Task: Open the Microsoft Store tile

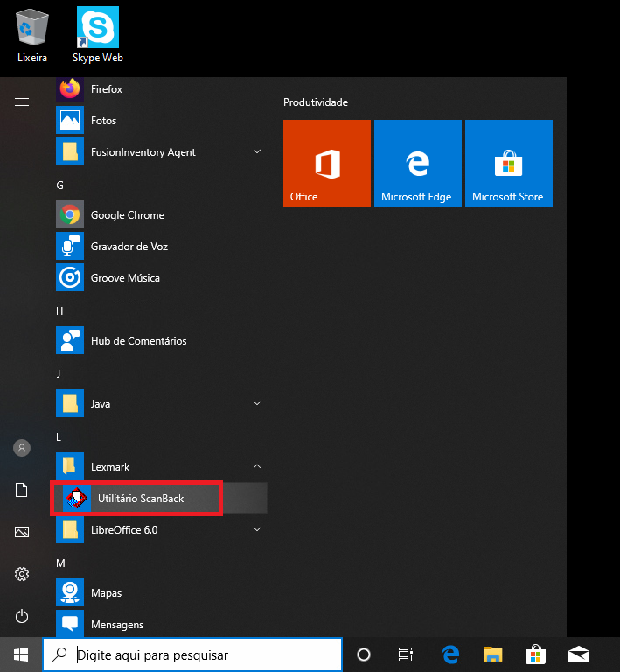Action: 509,164
